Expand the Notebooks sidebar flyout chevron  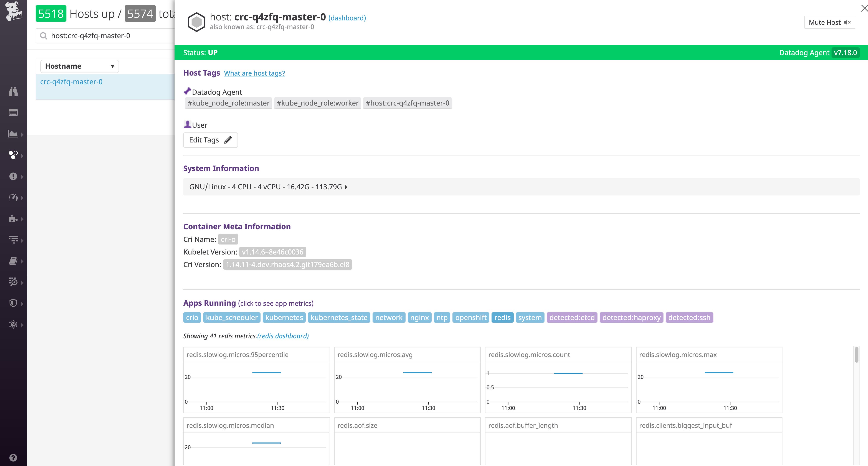tap(22, 261)
